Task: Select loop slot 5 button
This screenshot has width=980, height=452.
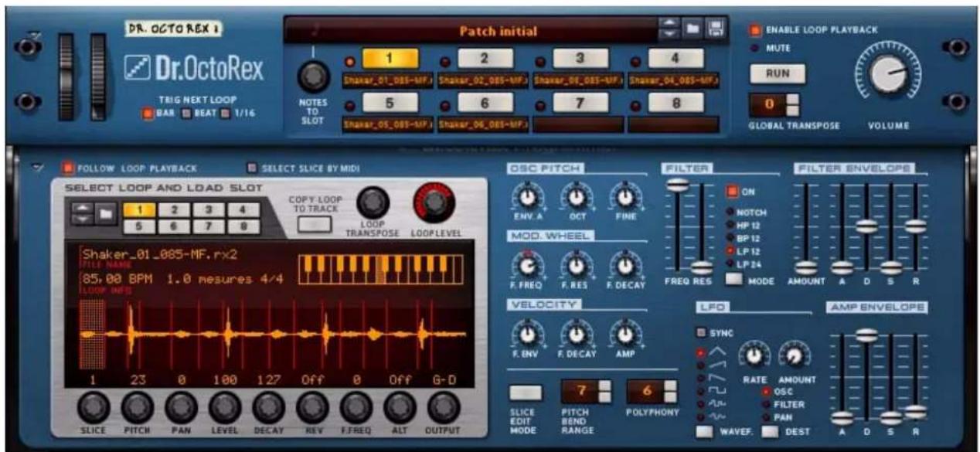Action: (390, 103)
